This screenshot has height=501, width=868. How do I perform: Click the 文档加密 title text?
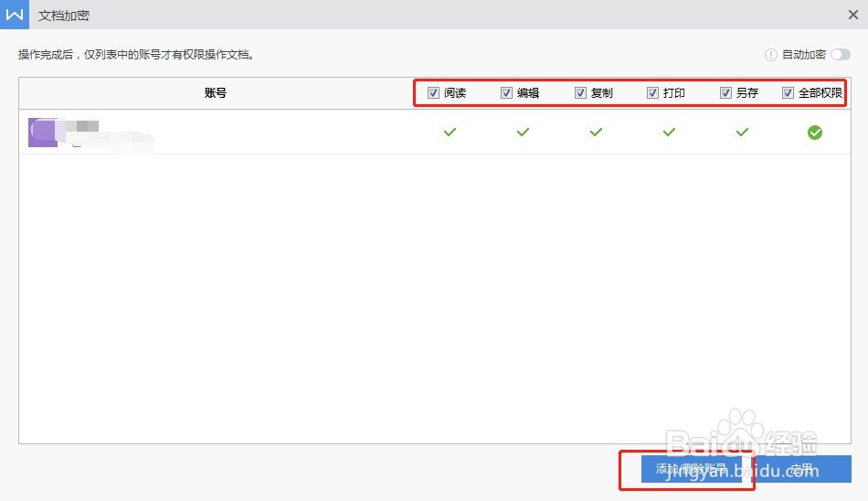[64, 16]
